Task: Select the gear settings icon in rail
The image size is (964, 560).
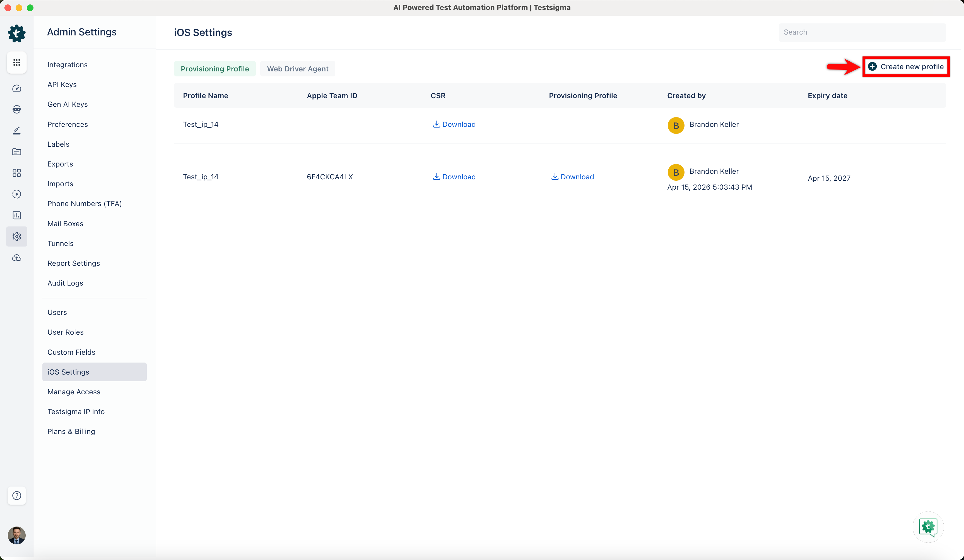Action: coord(16,236)
